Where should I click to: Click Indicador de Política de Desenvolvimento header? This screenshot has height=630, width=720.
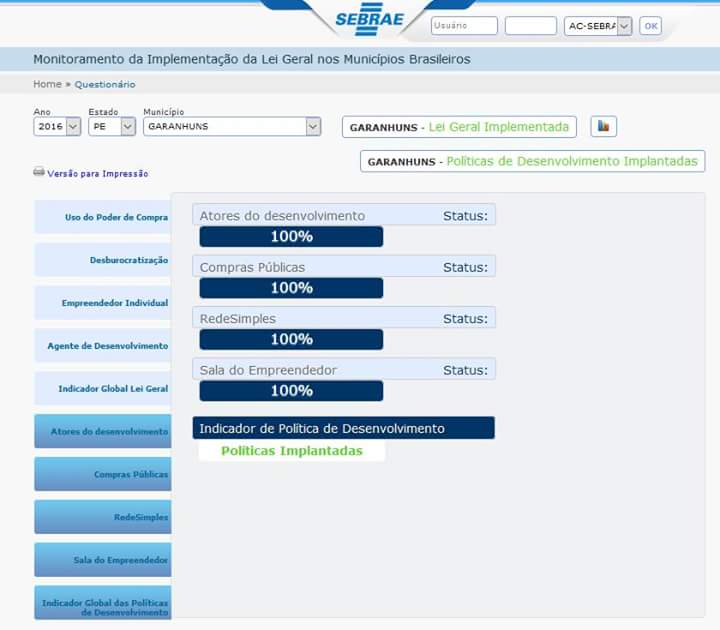tap(343, 428)
